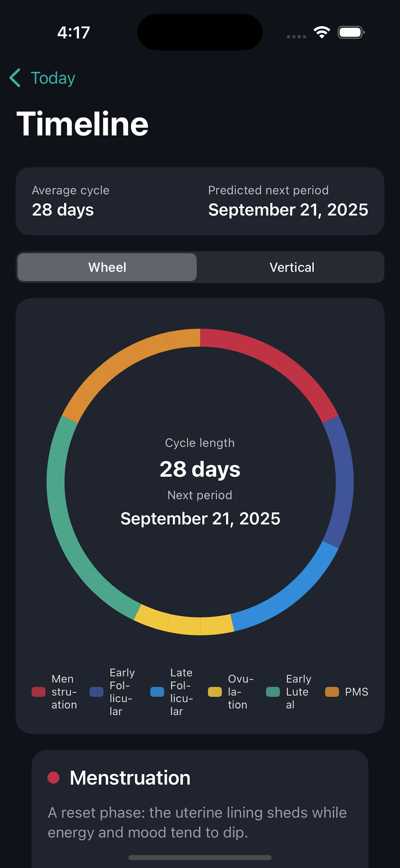The height and width of the screenshot is (868, 400).
Task: Tap the red Menstruation legend swatch
Action: (39, 692)
